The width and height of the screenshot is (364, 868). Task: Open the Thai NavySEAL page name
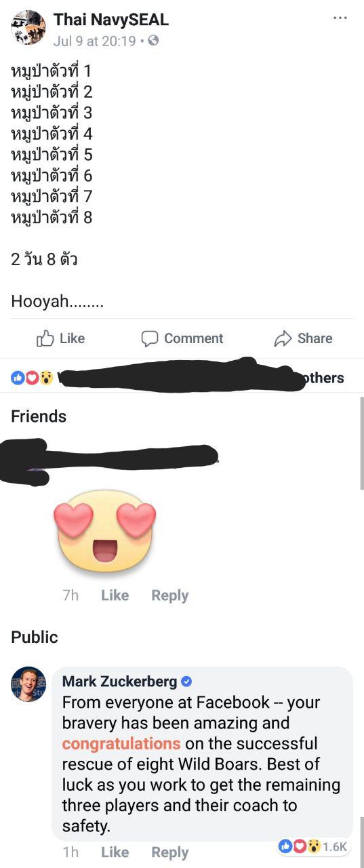tap(111, 20)
